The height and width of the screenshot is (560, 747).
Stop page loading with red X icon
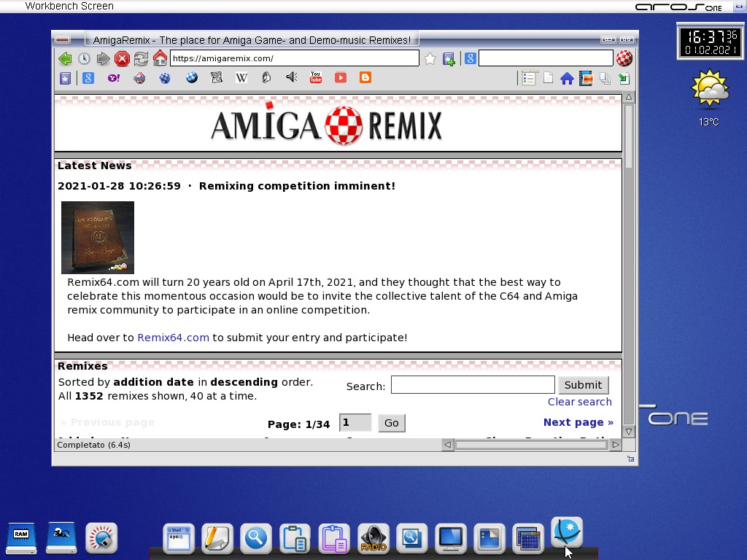122,59
